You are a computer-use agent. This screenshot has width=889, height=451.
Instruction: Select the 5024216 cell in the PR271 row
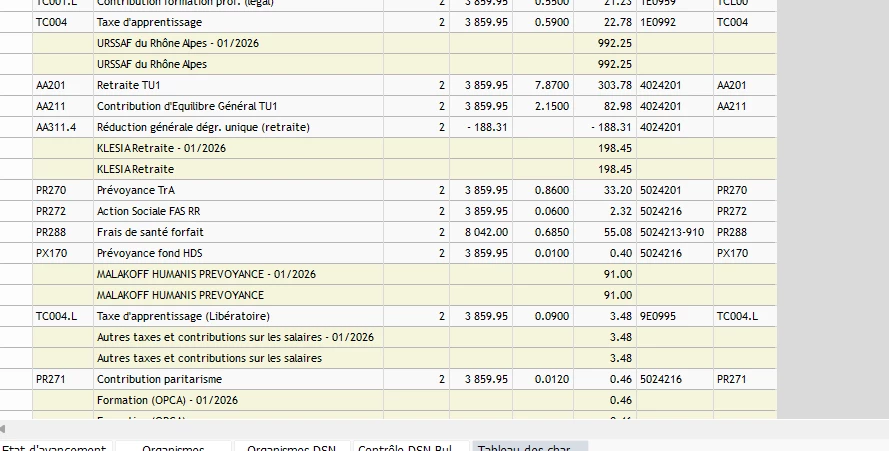[675, 379]
